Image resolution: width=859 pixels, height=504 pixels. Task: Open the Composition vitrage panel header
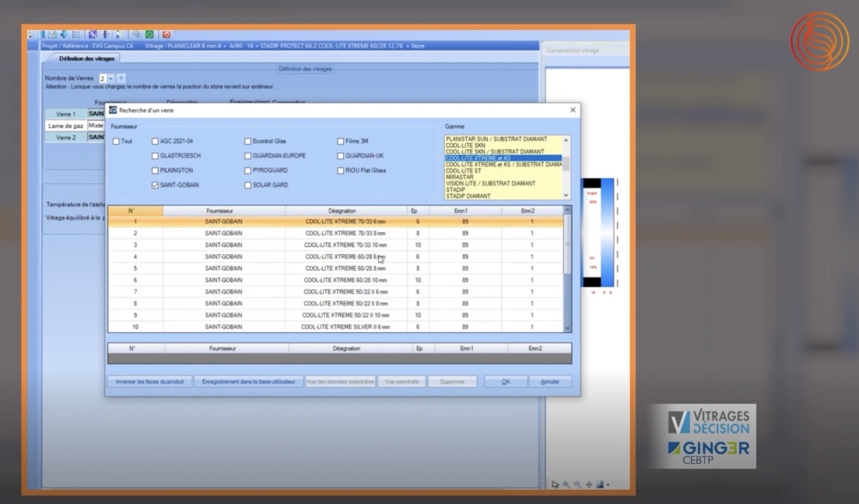click(x=573, y=50)
